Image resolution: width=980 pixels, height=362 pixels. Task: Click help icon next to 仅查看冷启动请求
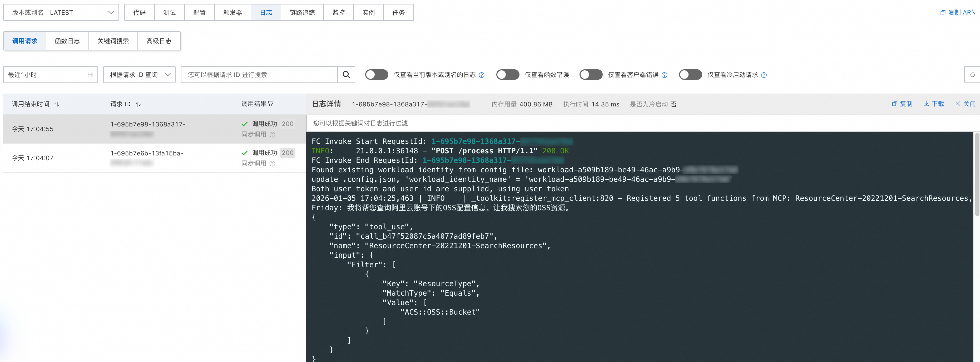click(764, 75)
